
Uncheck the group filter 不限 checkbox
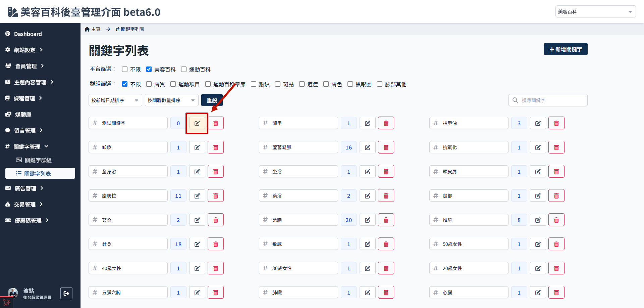click(x=125, y=84)
